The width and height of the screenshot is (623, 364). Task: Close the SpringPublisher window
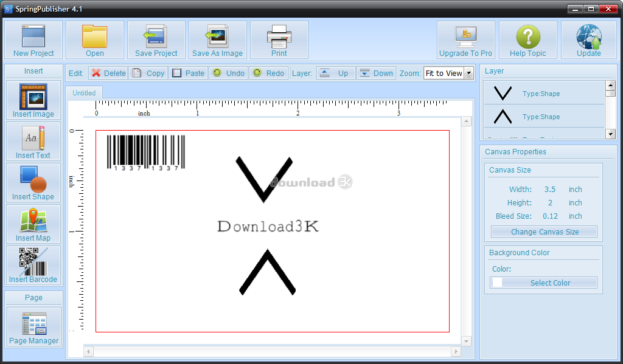[x=608, y=9]
